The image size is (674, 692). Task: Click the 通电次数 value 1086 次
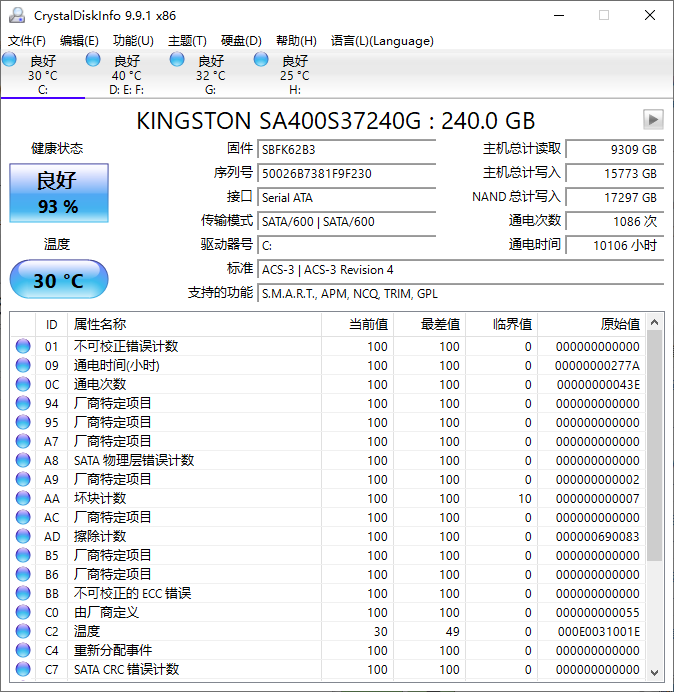[x=615, y=221]
